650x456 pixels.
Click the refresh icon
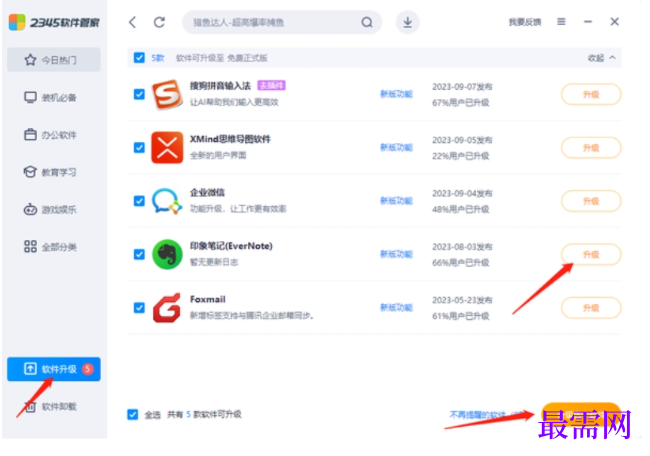click(x=160, y=22)
